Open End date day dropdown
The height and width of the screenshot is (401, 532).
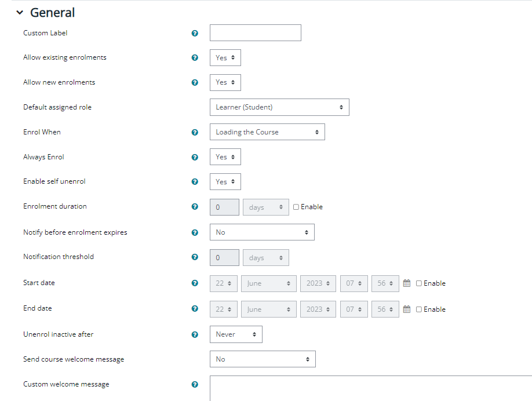point(224,309)
